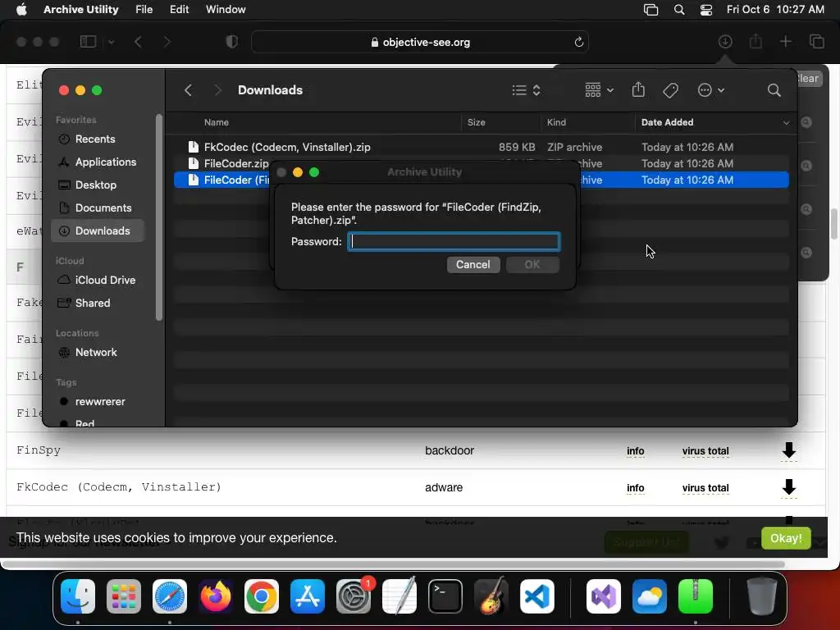Viewport: 840px width, 630px height.
Task: Show Safari tab overview
Action: pyautogui.click(x=816, y=42)
